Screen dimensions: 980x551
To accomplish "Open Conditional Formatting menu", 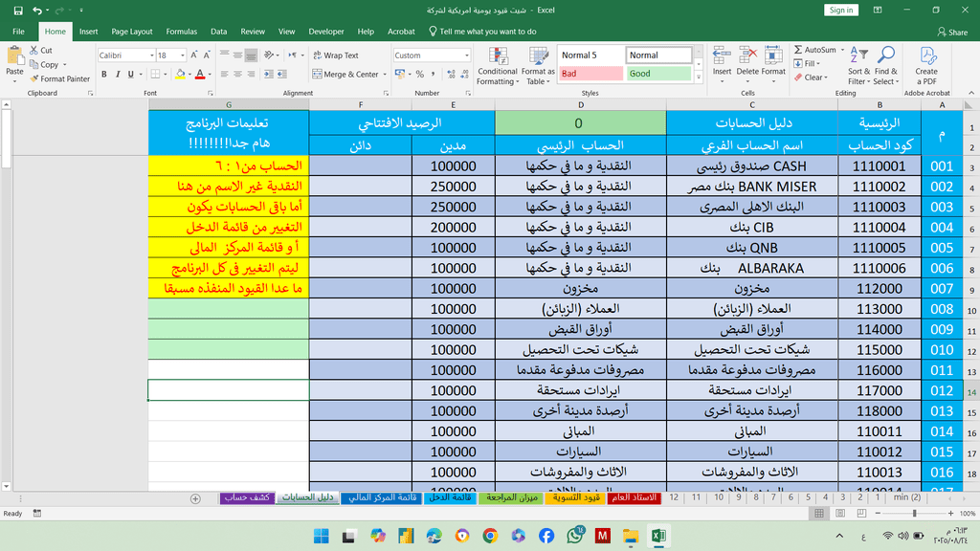I will 498,66.
